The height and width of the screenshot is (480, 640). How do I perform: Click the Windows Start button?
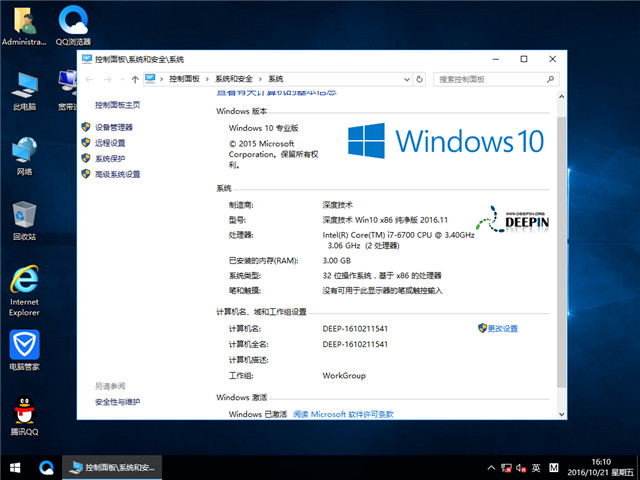pos(15,468)
